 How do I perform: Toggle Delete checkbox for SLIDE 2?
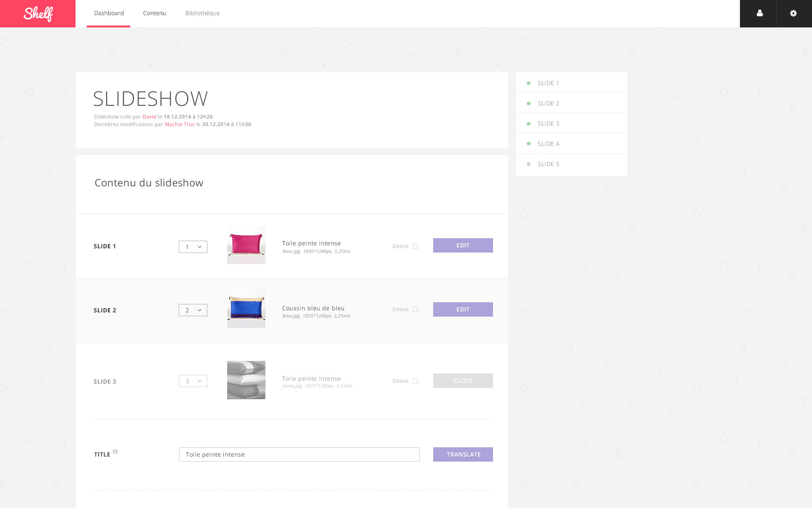point(416,309)
